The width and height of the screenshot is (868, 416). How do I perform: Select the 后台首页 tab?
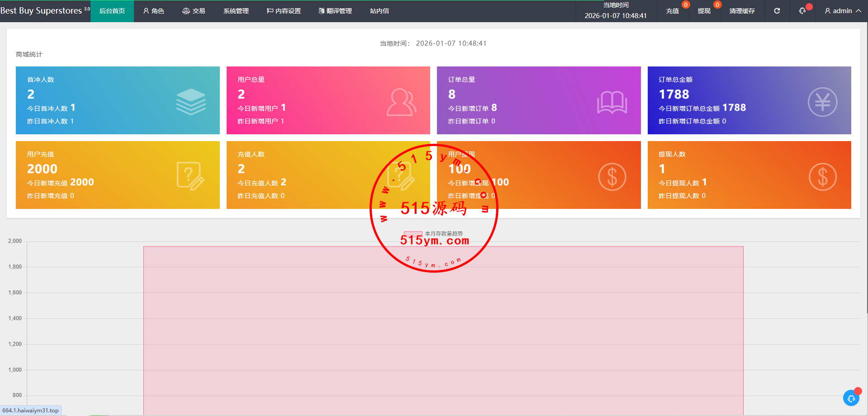point(112,11)
